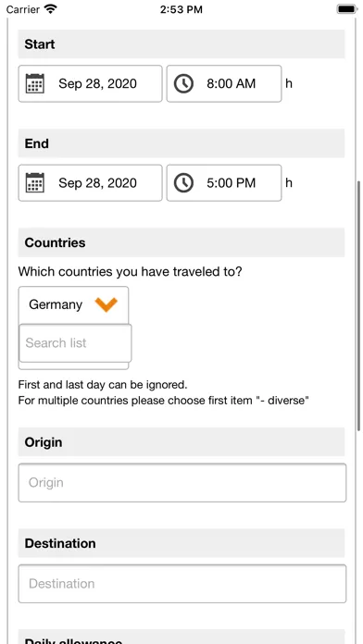
Task: Select the Start time 8:00 AM field
Action: 224,83
